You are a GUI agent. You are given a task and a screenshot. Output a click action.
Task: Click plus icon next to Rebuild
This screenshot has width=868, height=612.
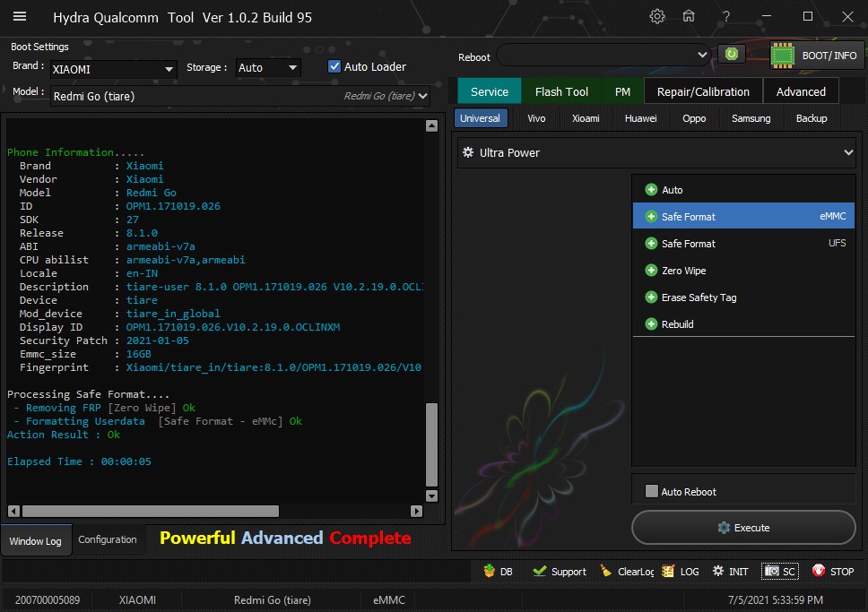click(651, 324)
